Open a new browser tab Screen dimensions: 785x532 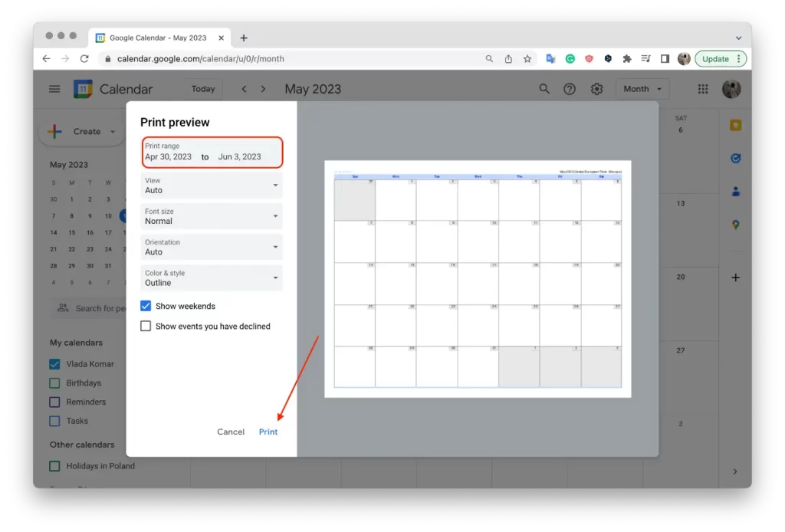[244, 38]
